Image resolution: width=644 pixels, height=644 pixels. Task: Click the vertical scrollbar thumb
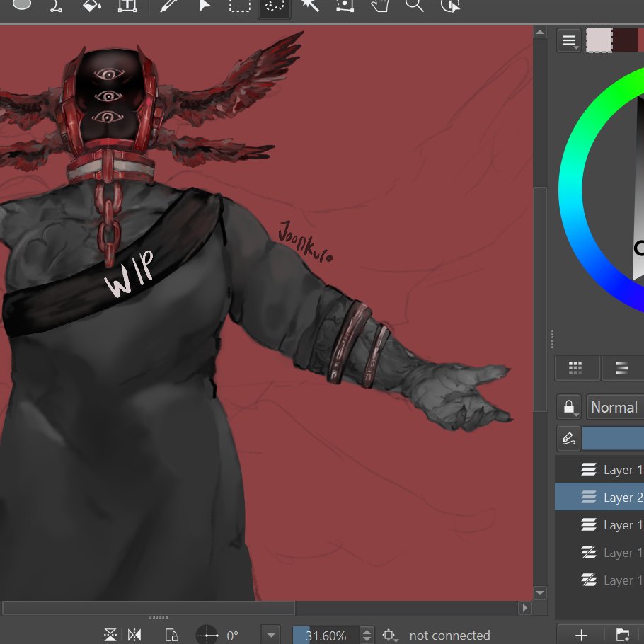tap(540, 299)
